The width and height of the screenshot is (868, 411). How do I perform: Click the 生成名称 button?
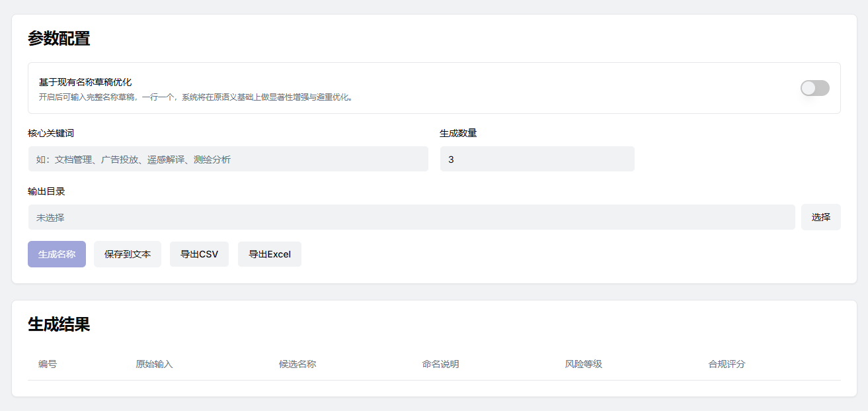[57, 254]
